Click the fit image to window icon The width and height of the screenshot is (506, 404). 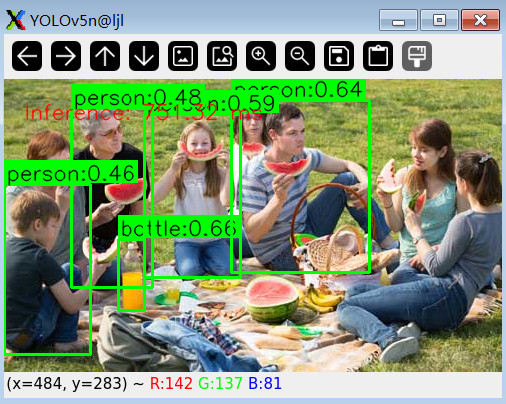click(x=222, y=56)
